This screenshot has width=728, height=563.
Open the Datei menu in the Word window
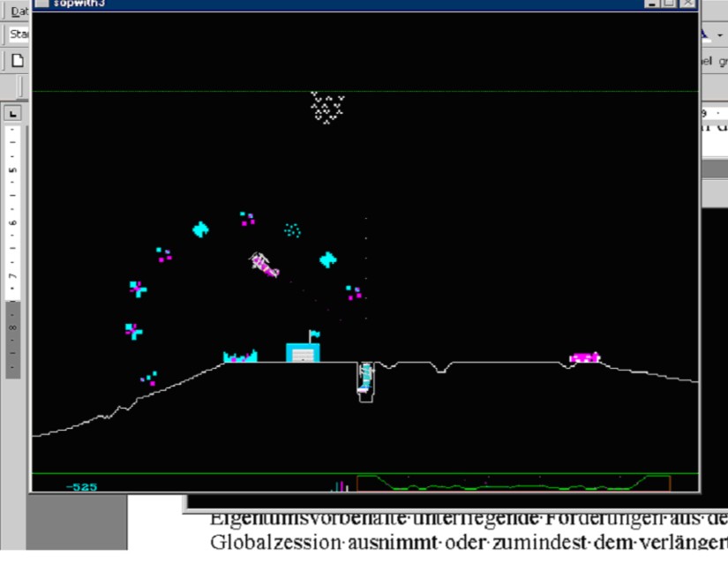[x=19, y=11]
